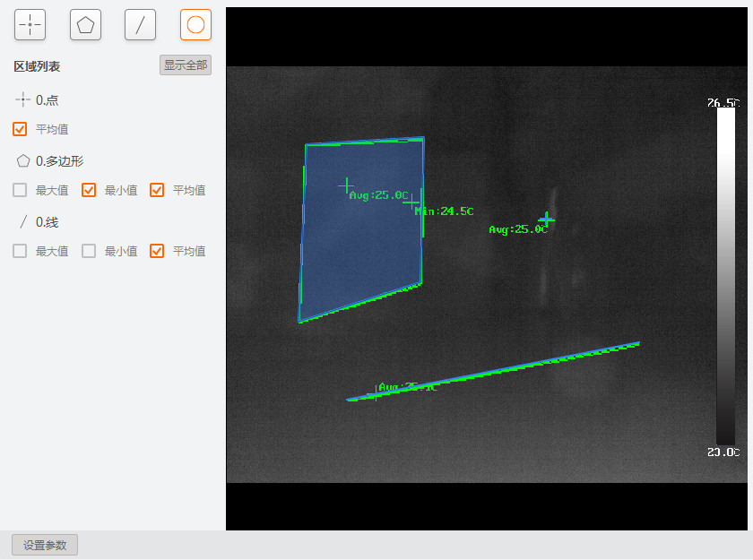Select the line measurement tool

(140, 25)
